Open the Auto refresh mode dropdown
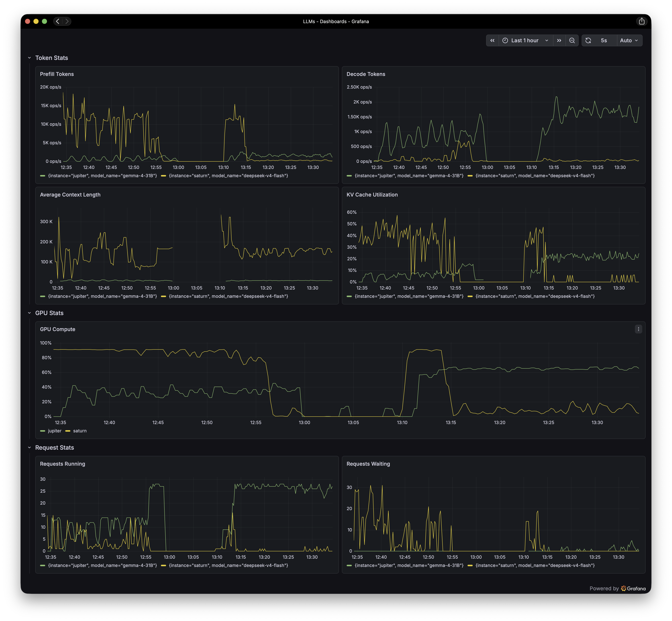Screen dimensions: 672x621 (629, 40)
